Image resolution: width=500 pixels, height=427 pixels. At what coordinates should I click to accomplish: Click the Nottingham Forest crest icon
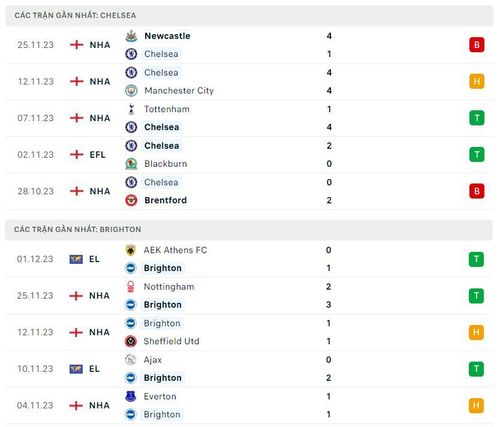click(x=131, y=287)
